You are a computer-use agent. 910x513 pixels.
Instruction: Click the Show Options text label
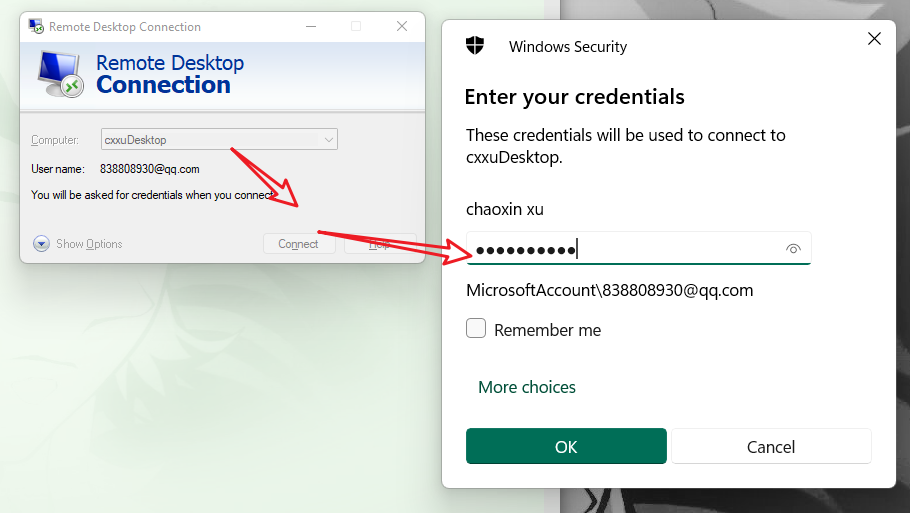[x=89, y=244]
